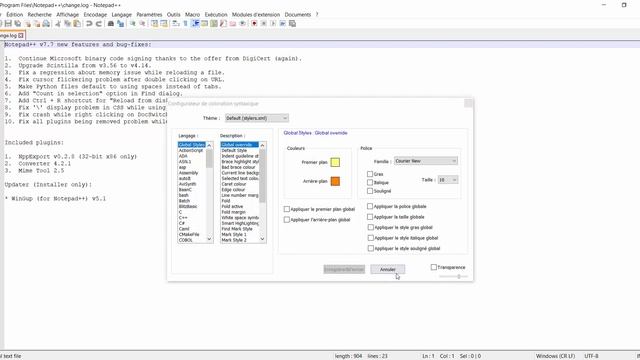Pick the yellow Premier plan colour swatch
640x360 pixels.
coord(335,162)
